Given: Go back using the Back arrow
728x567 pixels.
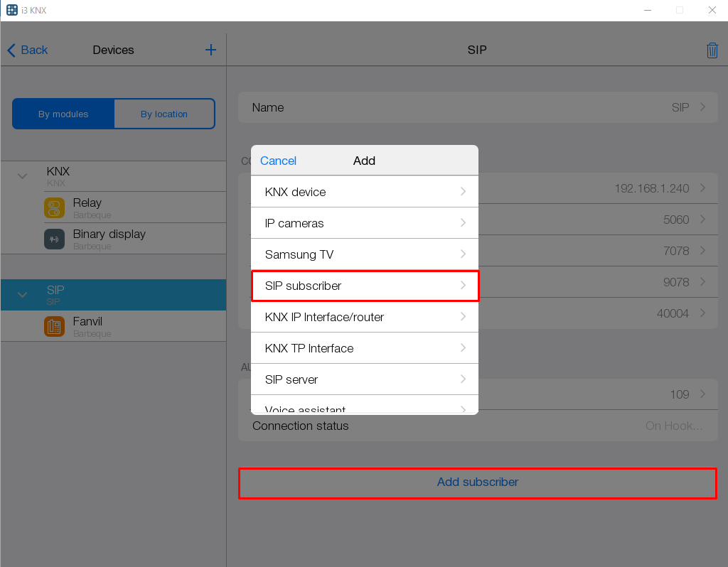Looking at the screenshot, I should coord(27,50).
